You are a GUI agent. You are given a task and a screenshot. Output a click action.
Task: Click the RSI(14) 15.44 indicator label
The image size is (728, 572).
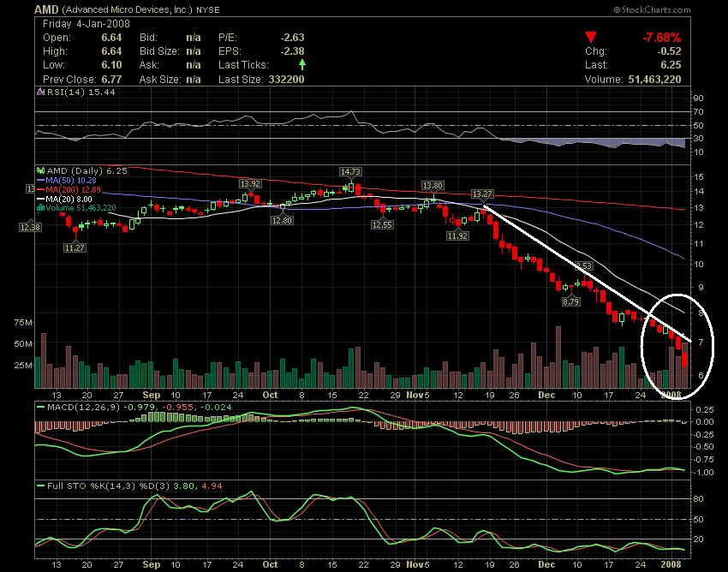click(x=81, y=92)
